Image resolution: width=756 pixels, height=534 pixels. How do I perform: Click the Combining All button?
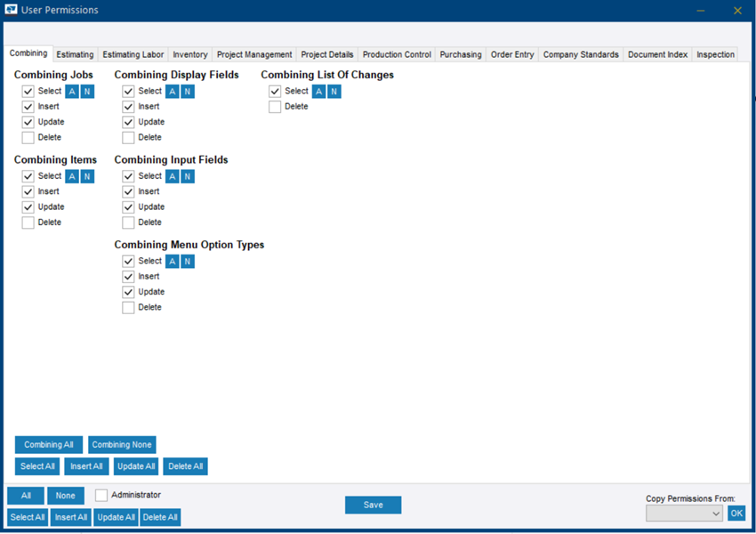tap(49, 445)
